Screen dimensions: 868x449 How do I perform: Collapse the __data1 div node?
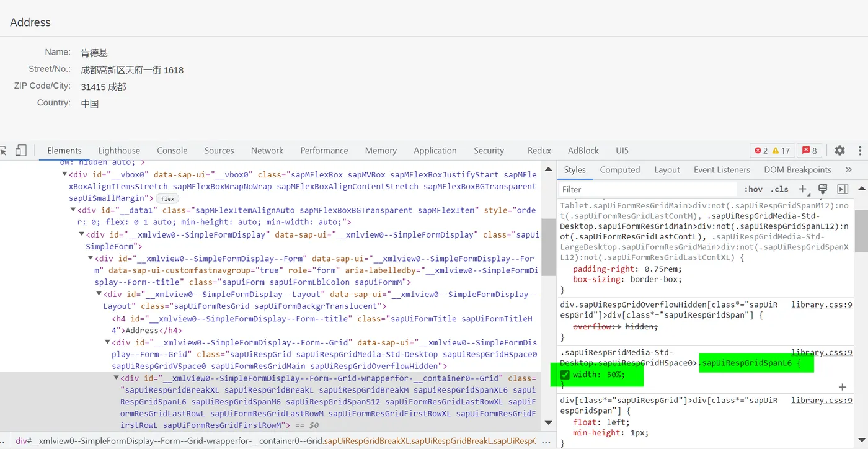73,210
